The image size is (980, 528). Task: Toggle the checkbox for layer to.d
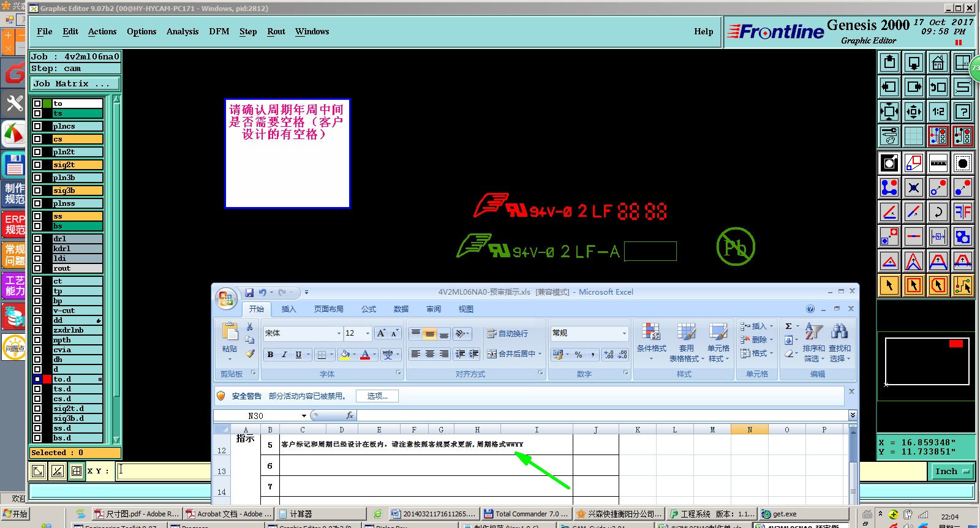tap(37, 379)
